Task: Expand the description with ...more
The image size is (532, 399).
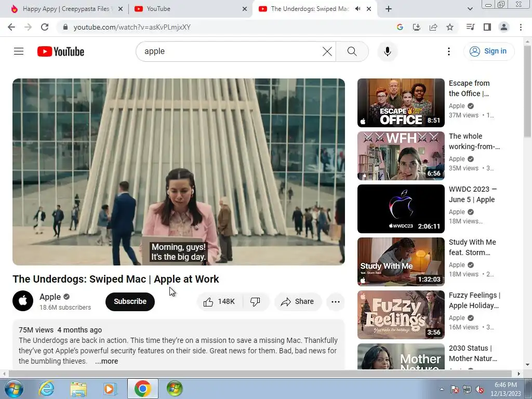Action: pyautogui.click(x=107, y=361)
